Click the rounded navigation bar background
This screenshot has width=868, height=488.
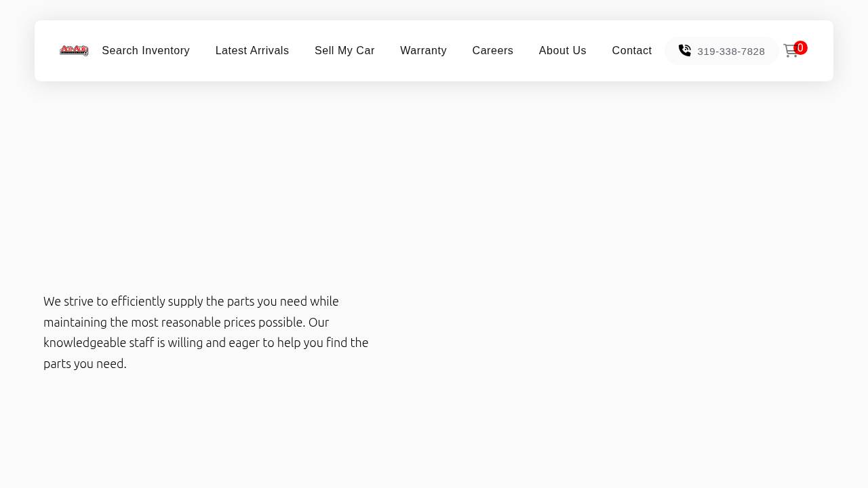tap(434, 75)
